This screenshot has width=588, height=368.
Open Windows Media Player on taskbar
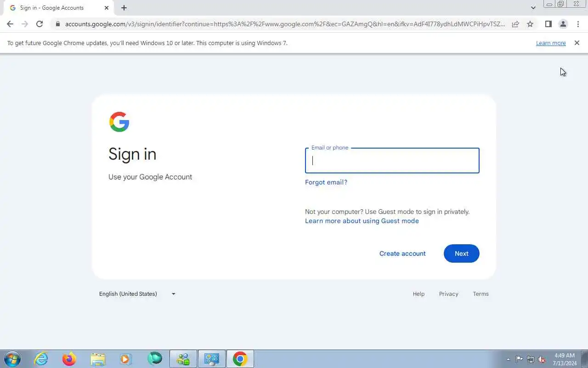click(x=126, y=359)
